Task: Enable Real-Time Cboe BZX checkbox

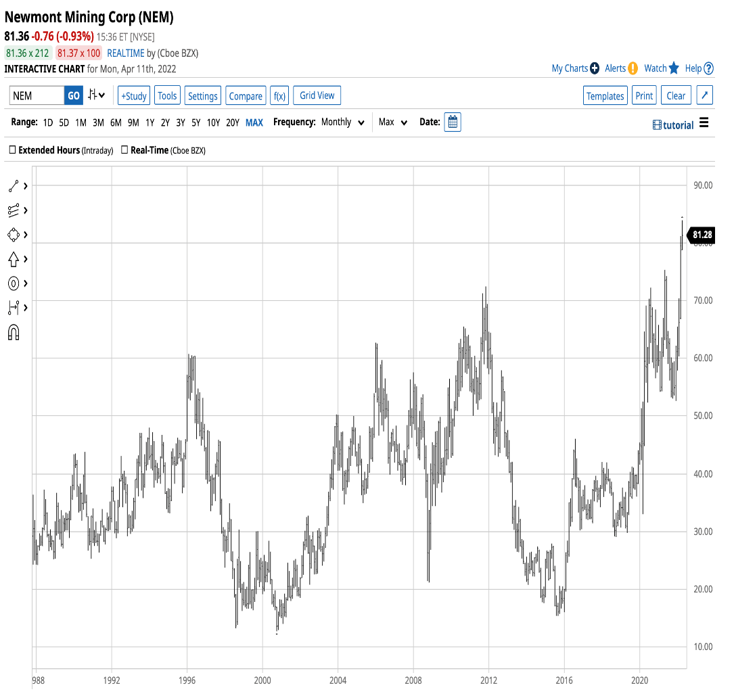Action: pos(124,149)
